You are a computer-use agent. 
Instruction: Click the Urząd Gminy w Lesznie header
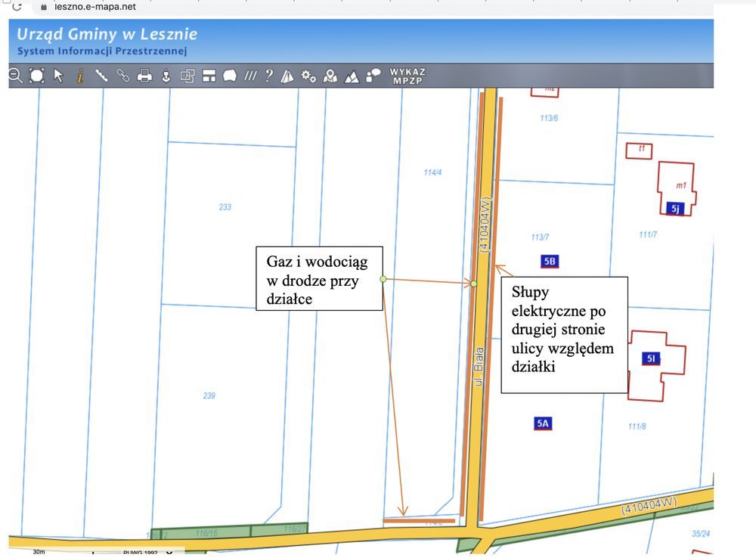(x=107, y=34)
